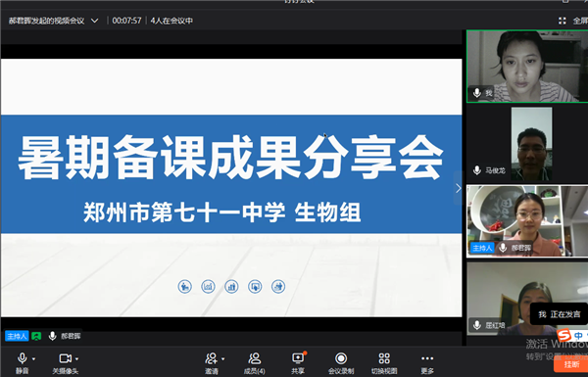
Task: Select 郝君晖's host video thumbnail
Action: (527, 221)
